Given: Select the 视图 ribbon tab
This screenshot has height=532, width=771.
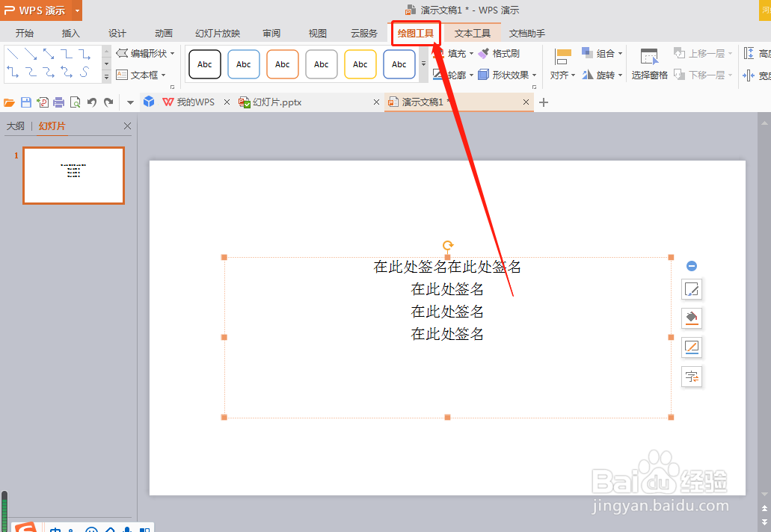Looking at the screenshot, I should coord(318,33).
